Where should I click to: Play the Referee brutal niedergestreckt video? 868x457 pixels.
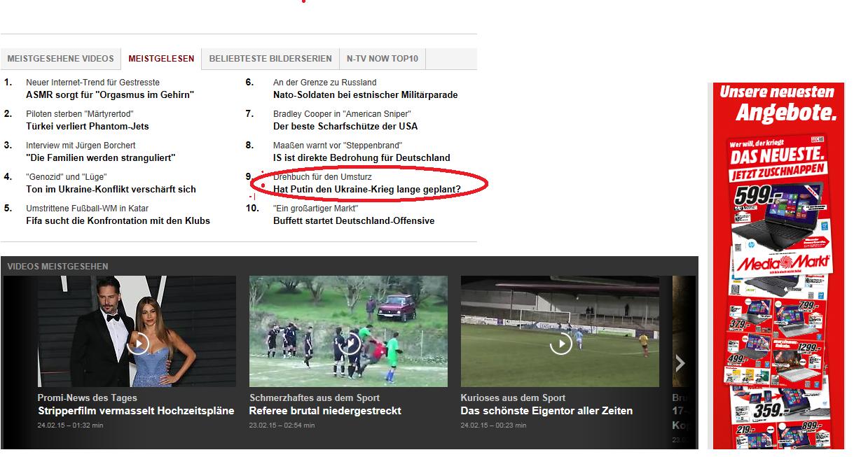(x=348, y=343)
